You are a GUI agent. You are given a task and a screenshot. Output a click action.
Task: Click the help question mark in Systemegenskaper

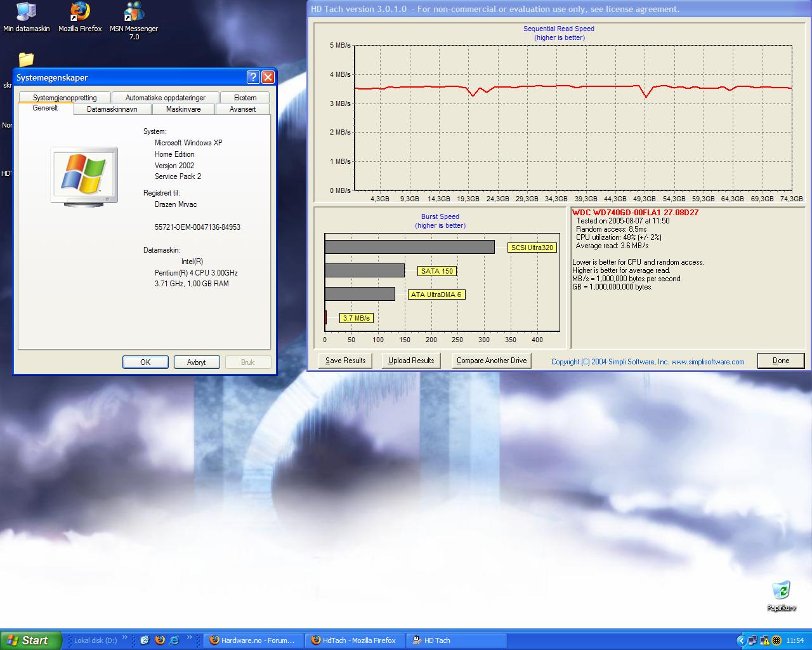click(x=253, y=77)
